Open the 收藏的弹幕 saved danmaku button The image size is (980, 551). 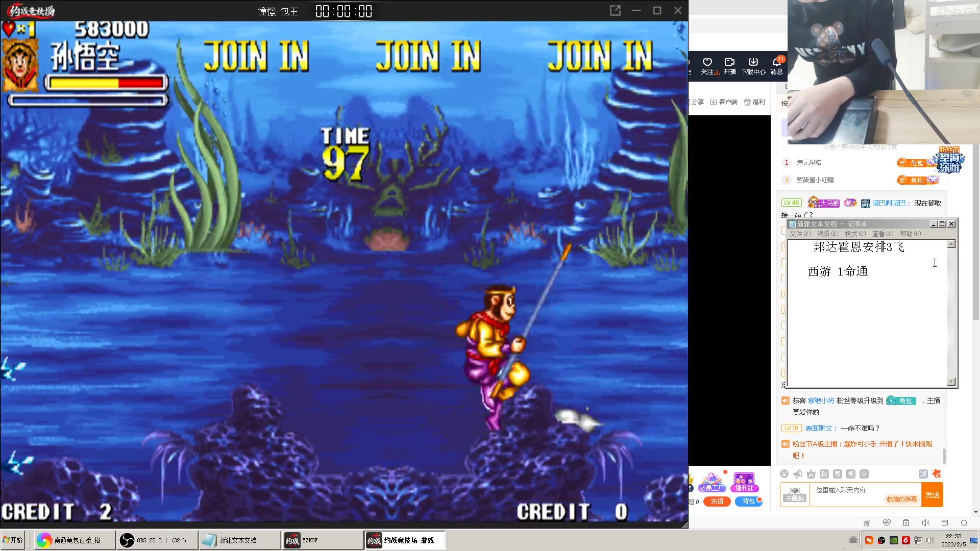pos(902,499)
